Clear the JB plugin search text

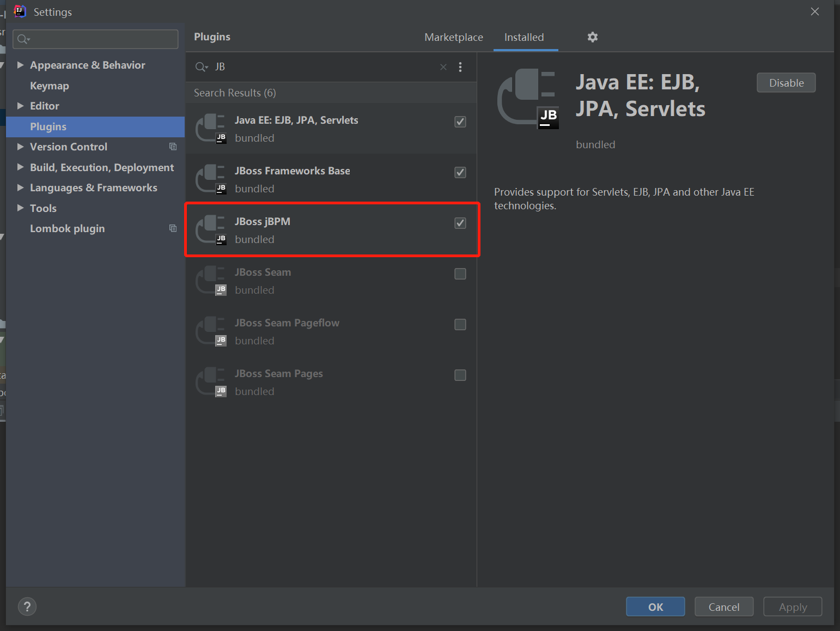(443, 67)
